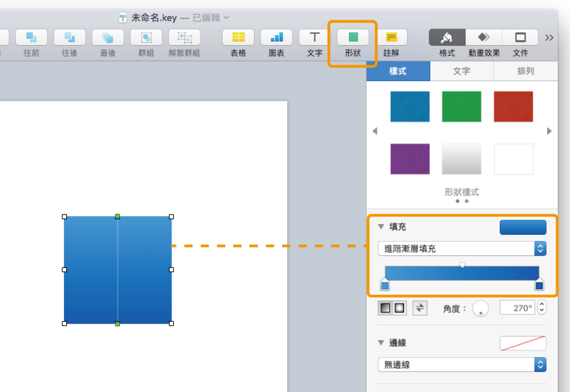
Task: Click the border style preview swatch
Action: coord(523,344)
